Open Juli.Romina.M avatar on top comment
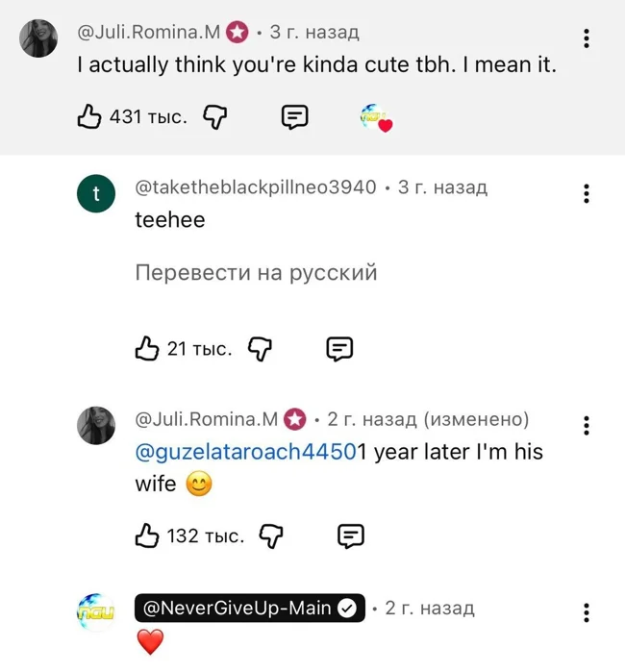 tap(38, 38)
